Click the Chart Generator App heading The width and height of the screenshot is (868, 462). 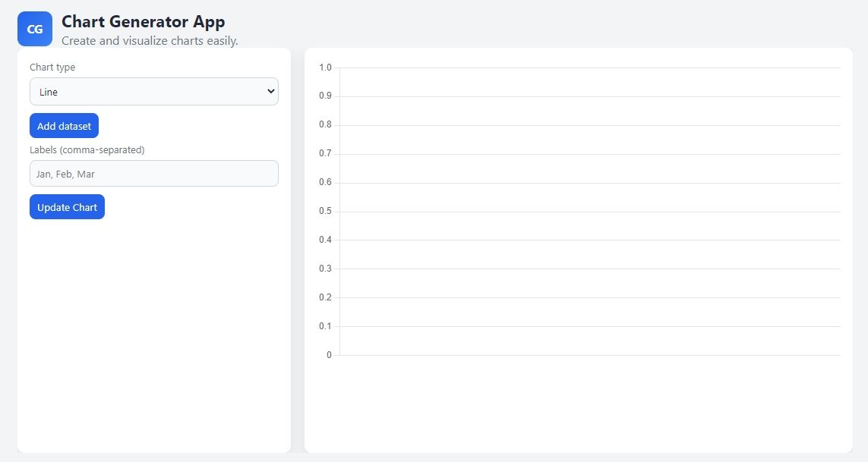[x=143, y=21]
